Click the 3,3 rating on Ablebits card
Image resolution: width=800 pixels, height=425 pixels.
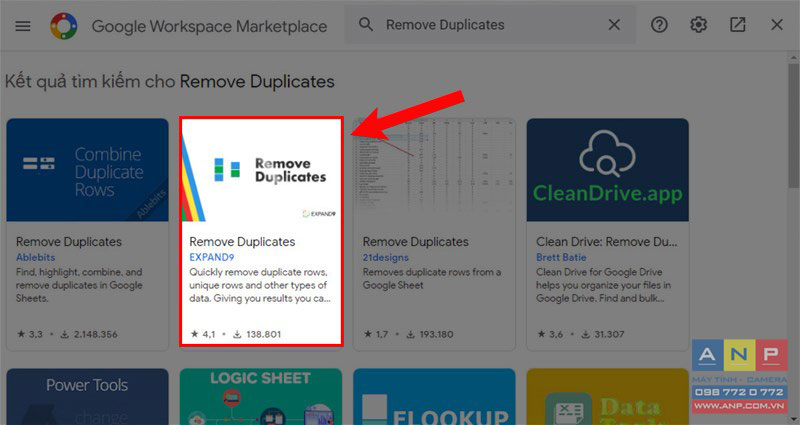(x=30, y=335)
